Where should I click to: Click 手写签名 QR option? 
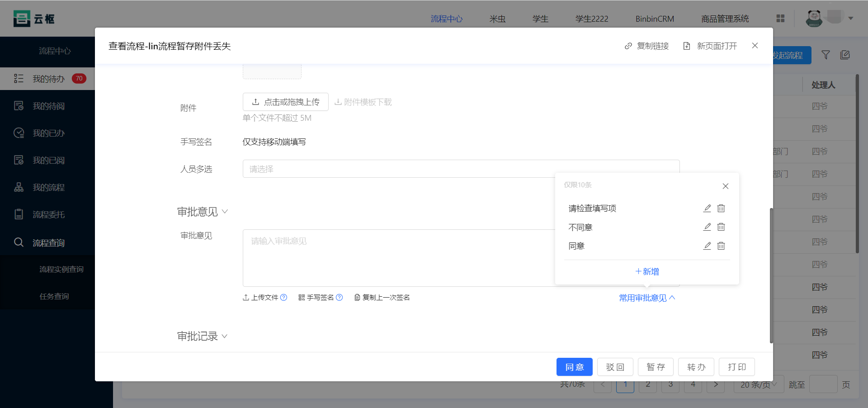tap(316, 297)
